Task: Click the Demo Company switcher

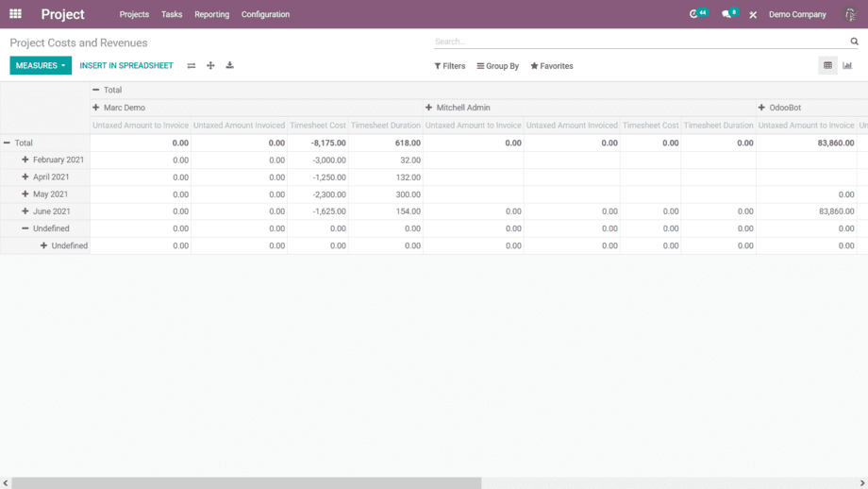Action: [x=797, y=14]
